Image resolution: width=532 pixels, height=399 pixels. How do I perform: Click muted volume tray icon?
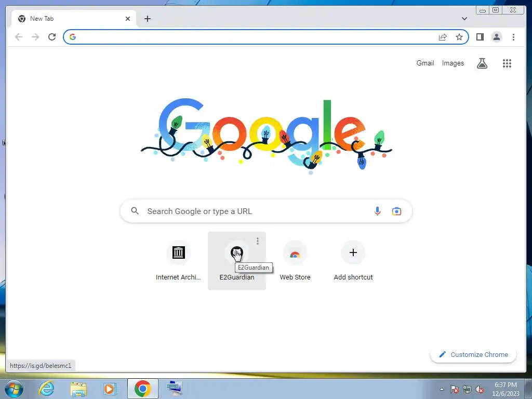tap(480, 389)
